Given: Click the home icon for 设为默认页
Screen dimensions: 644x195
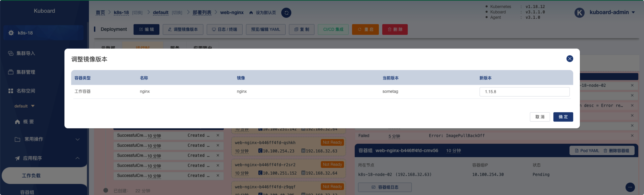Looking at the screenshot, I should click(x=251, y=13).
